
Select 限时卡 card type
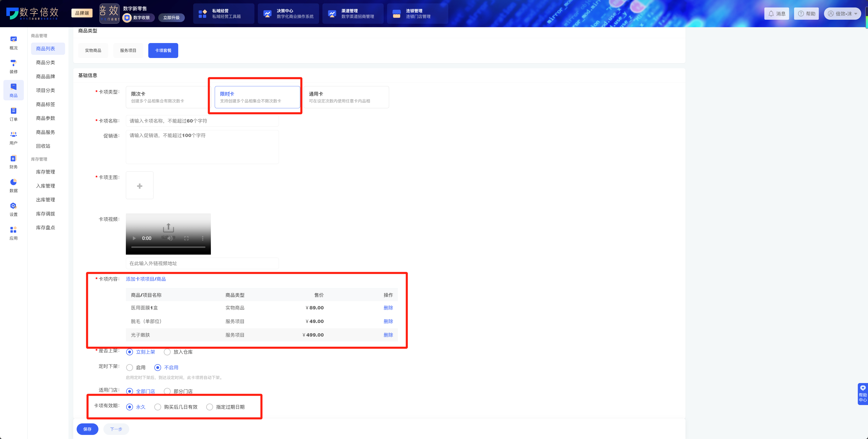coord(257,97)
